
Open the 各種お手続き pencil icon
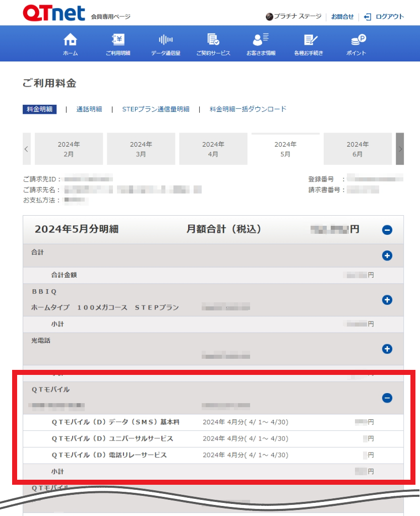[311, 40]
